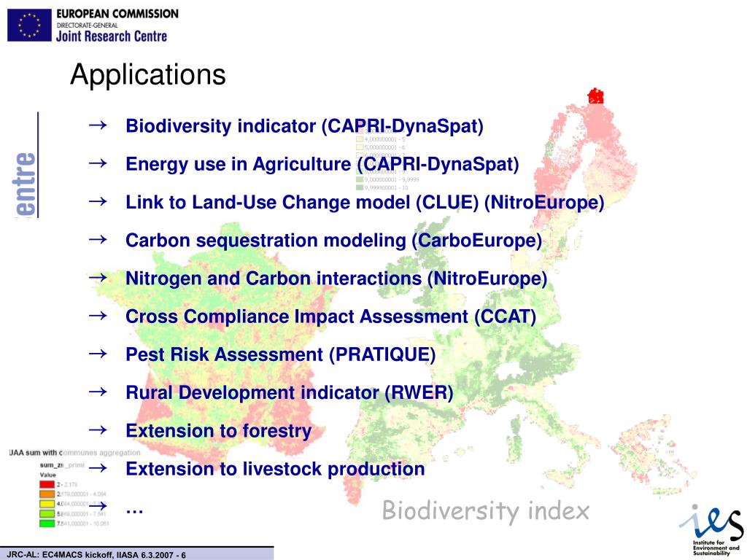
Task: Click the IES institute logo
Action: 712,530
